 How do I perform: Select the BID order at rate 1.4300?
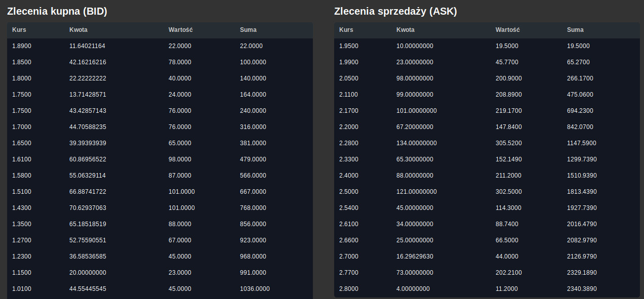click(x=160, y=208)
